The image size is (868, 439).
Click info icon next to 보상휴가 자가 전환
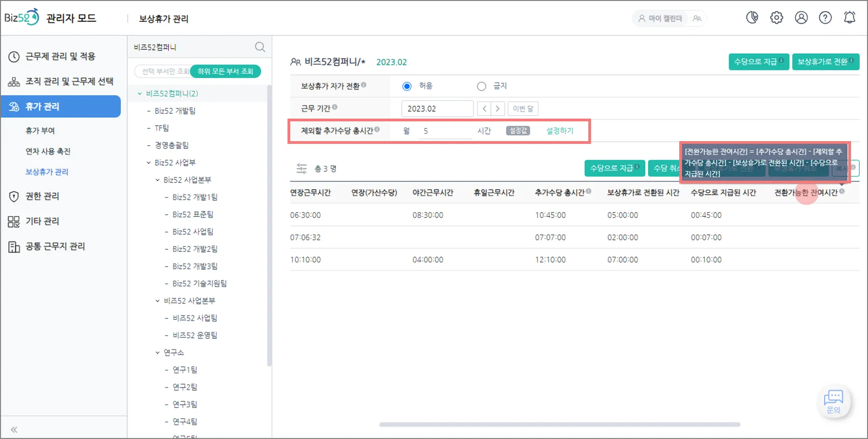(364, 85)
